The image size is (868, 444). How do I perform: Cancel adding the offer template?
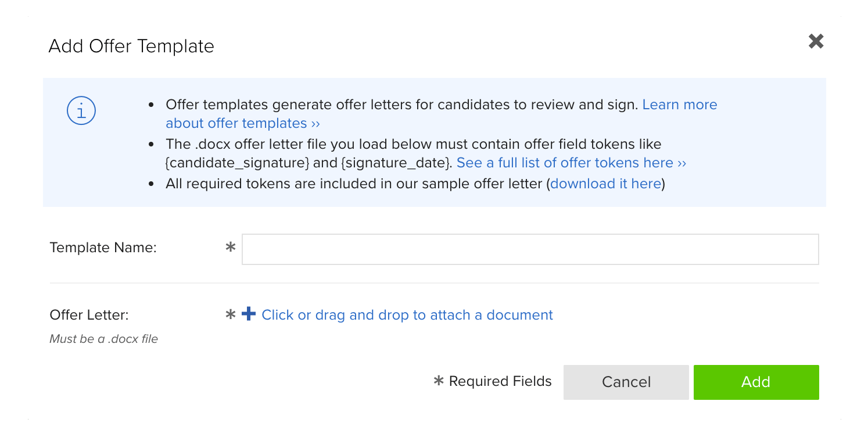point(626,382)
